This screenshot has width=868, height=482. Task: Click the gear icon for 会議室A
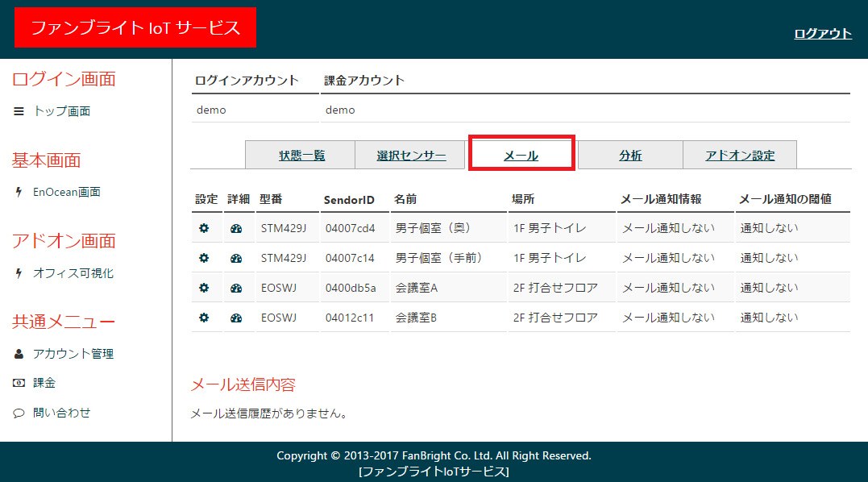click(x=204, y=288)
